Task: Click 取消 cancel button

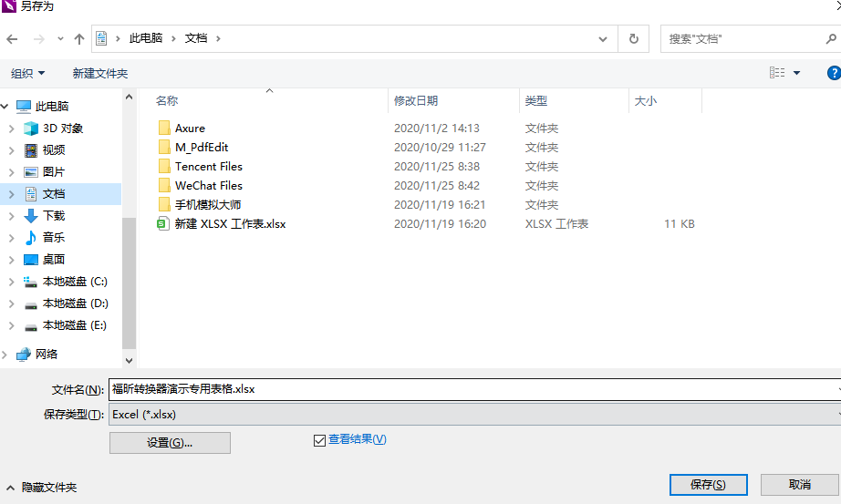Action: (x=799, y=485)
